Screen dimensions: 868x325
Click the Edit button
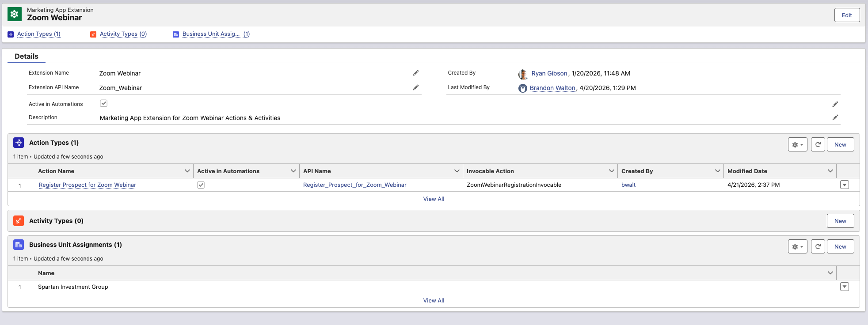pyautogui.click(x=847, y=15)
